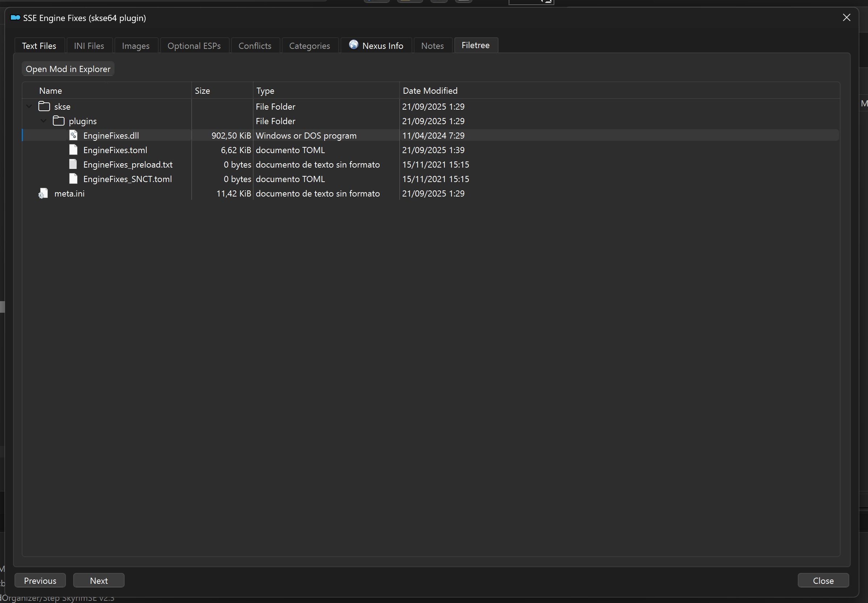Screen dimensions: 868x603
Task: Sort by Date Modified column header
Action: 430,91
